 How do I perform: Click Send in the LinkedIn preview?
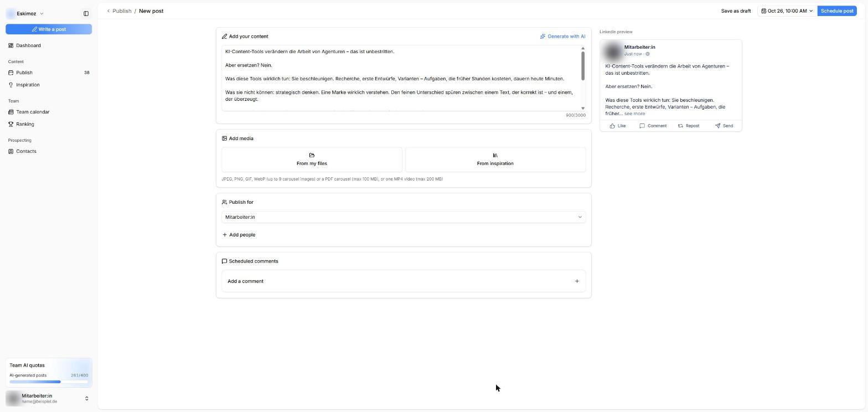click(724, 126)
